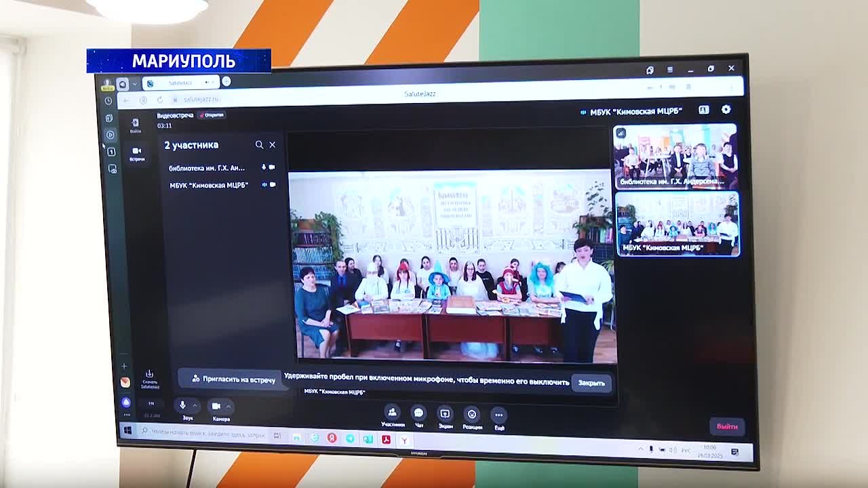The height and width of the screenshot is (488, 868).
Task: Click the Войти login icon in SaluteJazz sidebar
Action: click(x=135, y=125)
